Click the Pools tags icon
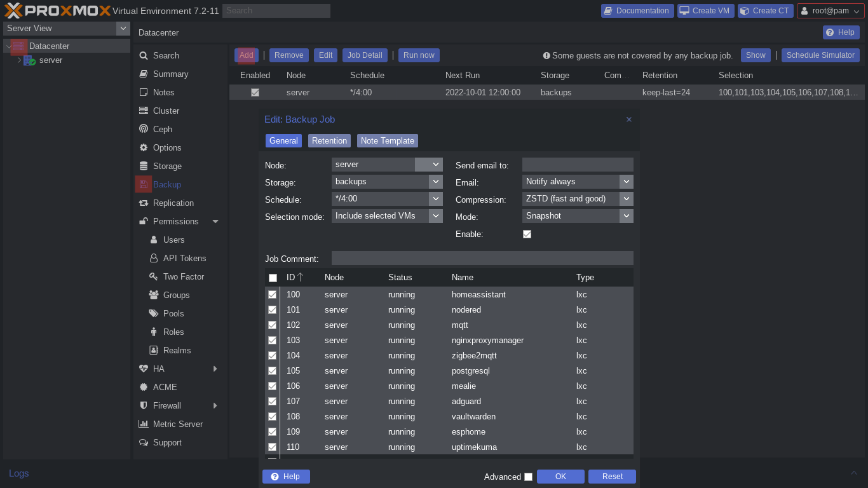 pos(154,313)
